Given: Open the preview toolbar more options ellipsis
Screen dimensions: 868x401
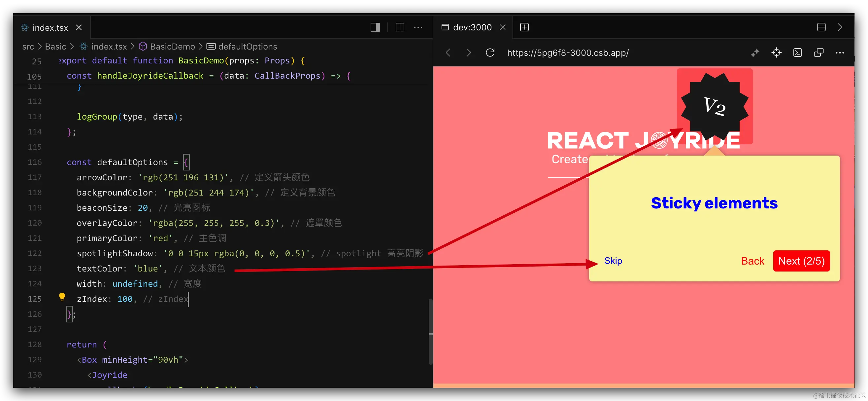Looking at the screenshot, I should tap(840, 53).
